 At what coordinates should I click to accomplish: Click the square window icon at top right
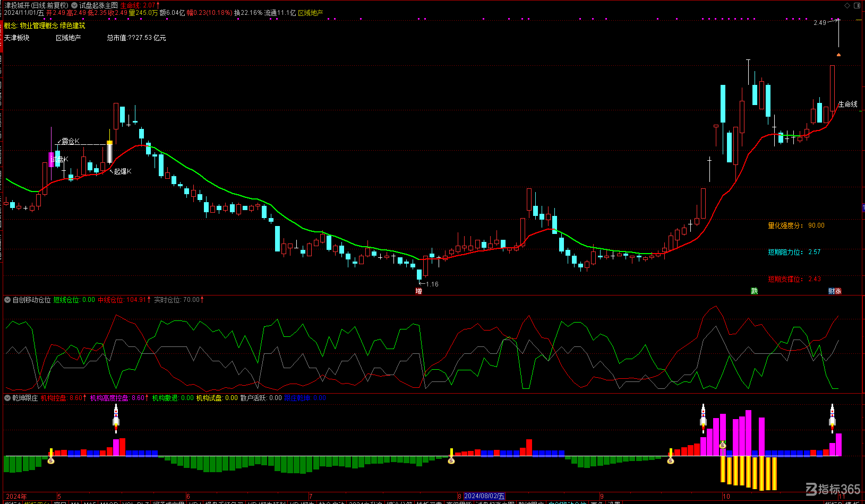(857, 5)
